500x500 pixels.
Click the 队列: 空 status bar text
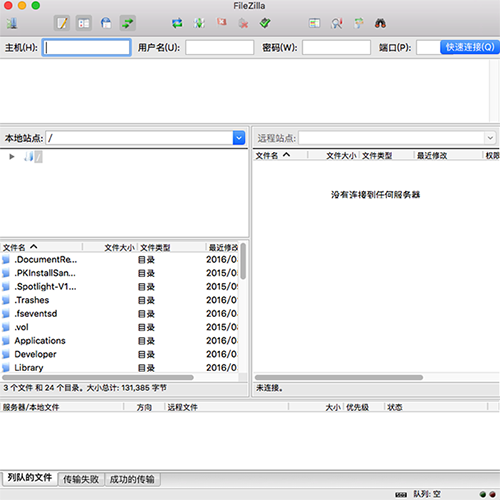point(427,494)
